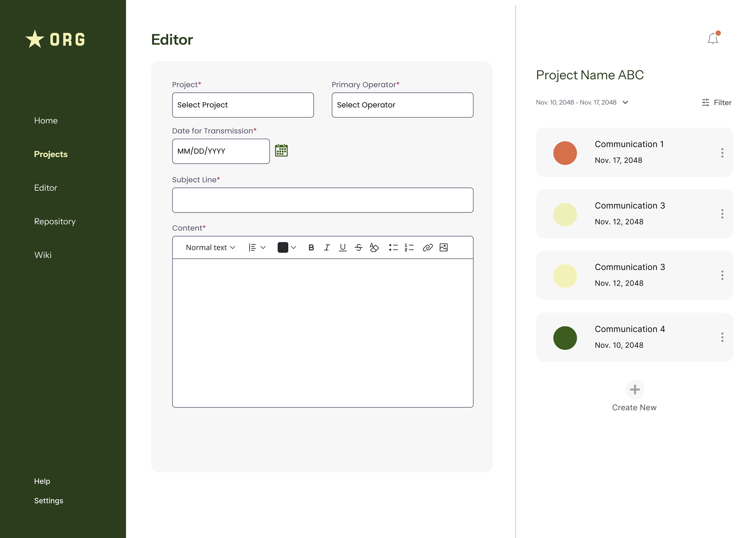Focus the Subject Line input field
This screenshot has width=756, height=538.
[323, 200]
